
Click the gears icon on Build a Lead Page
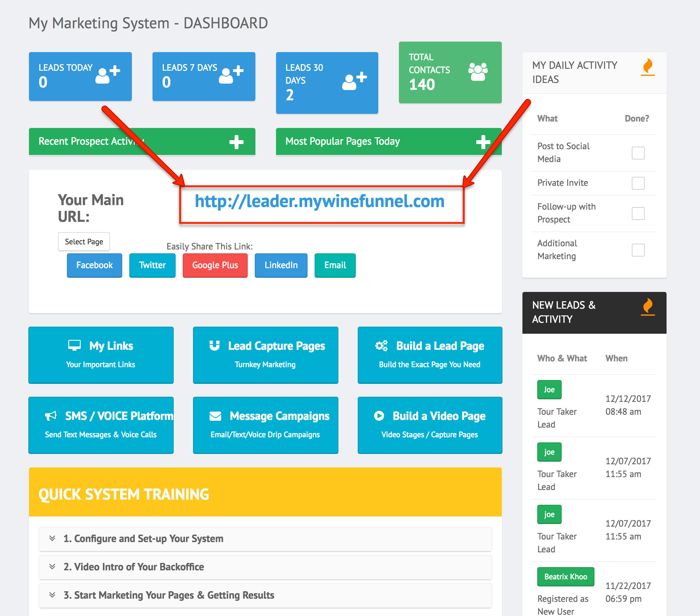click(x=381, y=345)
